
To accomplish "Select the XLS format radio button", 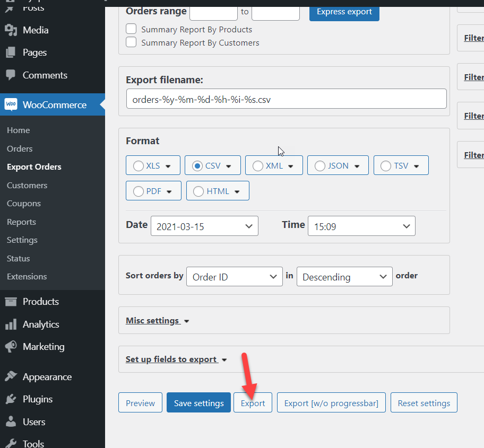I will 139,166.
